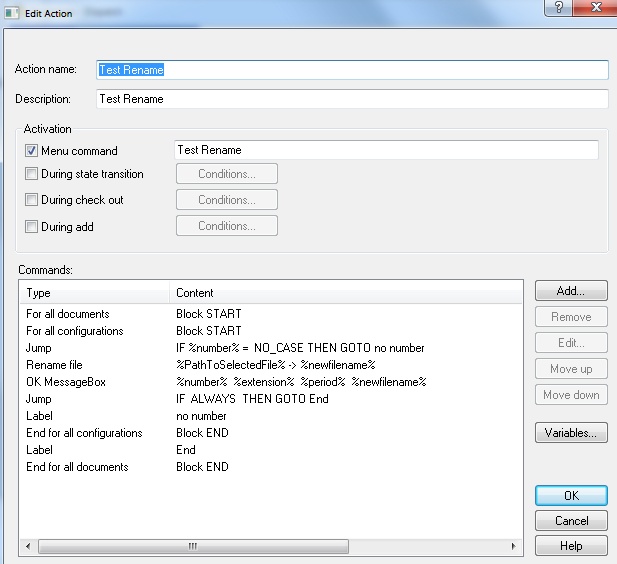The height and width of the screenshot is (564, 617).
Task: Select the Label End row
Action: coord(271,450)
